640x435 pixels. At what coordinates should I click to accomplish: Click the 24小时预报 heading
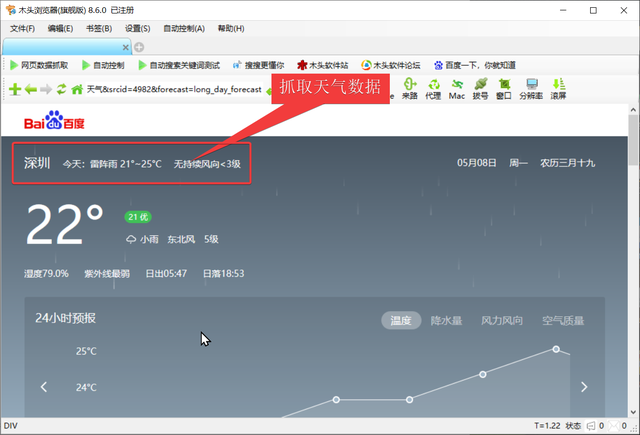tap(66, 318)
